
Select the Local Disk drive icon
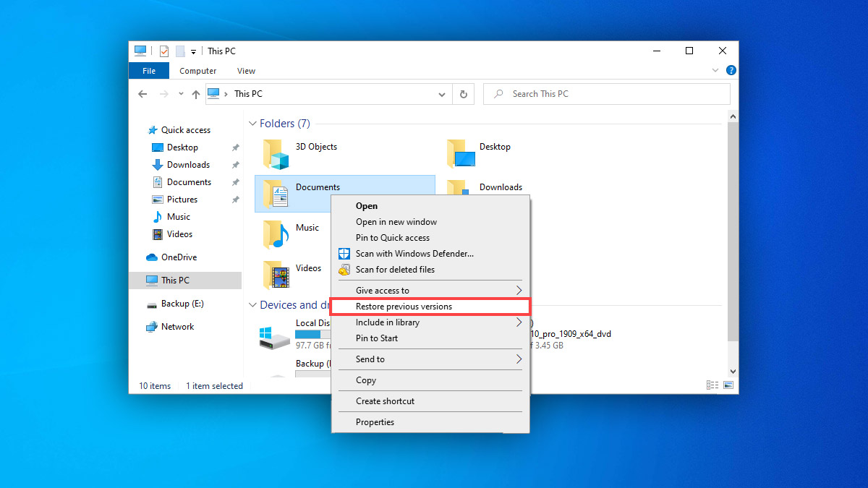click(275, 337)
